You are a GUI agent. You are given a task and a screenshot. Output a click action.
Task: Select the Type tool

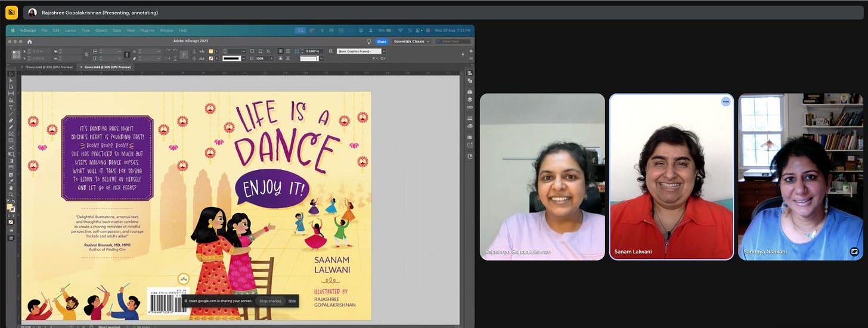click(11, 107)
